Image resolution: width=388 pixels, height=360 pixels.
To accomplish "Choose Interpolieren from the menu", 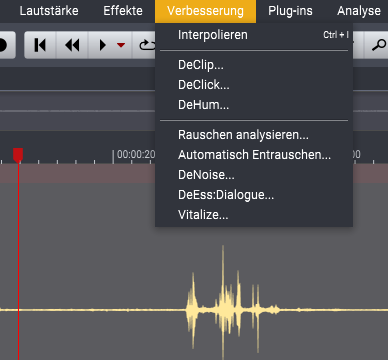I will (254, 35).
